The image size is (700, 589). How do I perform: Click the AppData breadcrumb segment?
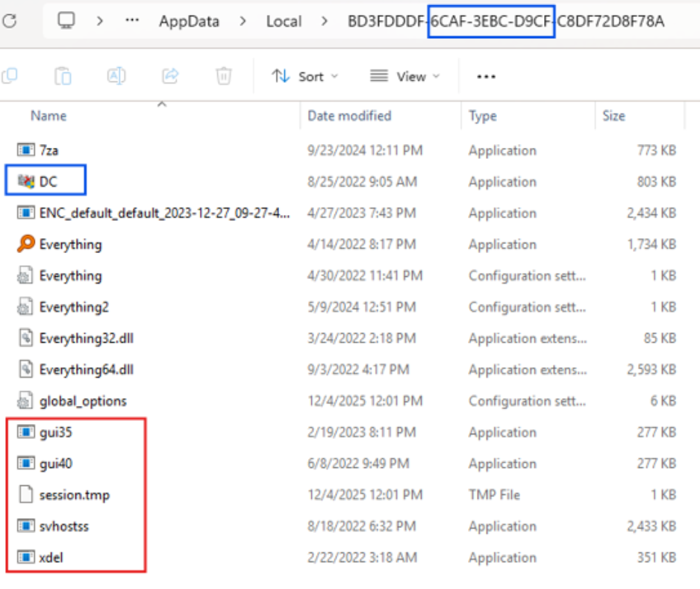pyautogui.click(x=189, y=21)
